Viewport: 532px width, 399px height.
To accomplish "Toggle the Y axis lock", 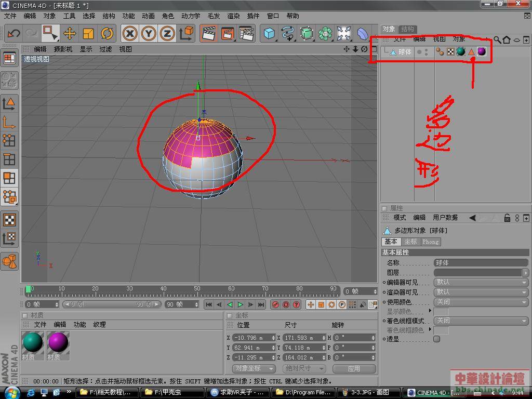I will [149, 34].
